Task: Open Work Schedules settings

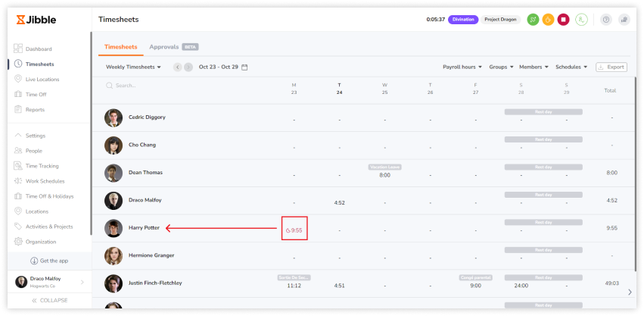Action: 45,181
